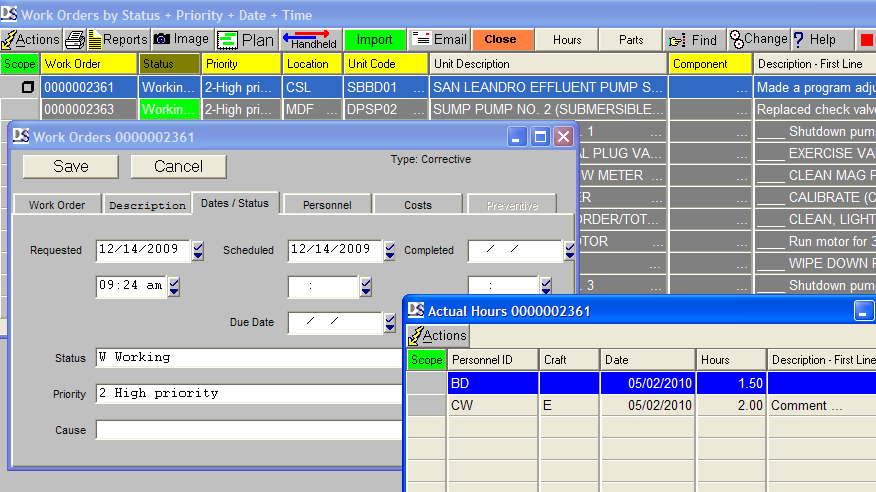Open the Due Date dropdown arrow
Image resolution: width=876 pixels, height=492 pixels.
click(390, 322)
